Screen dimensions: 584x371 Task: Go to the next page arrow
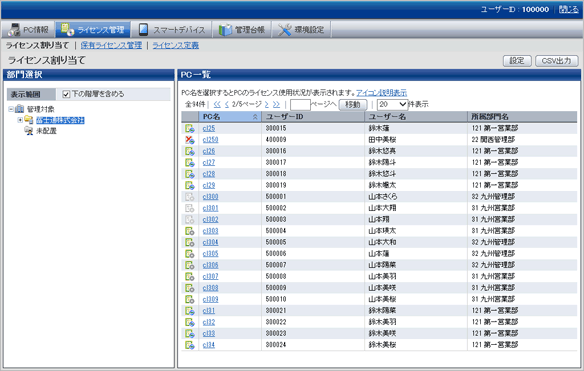pyautogui.click(x=267, y=105)
